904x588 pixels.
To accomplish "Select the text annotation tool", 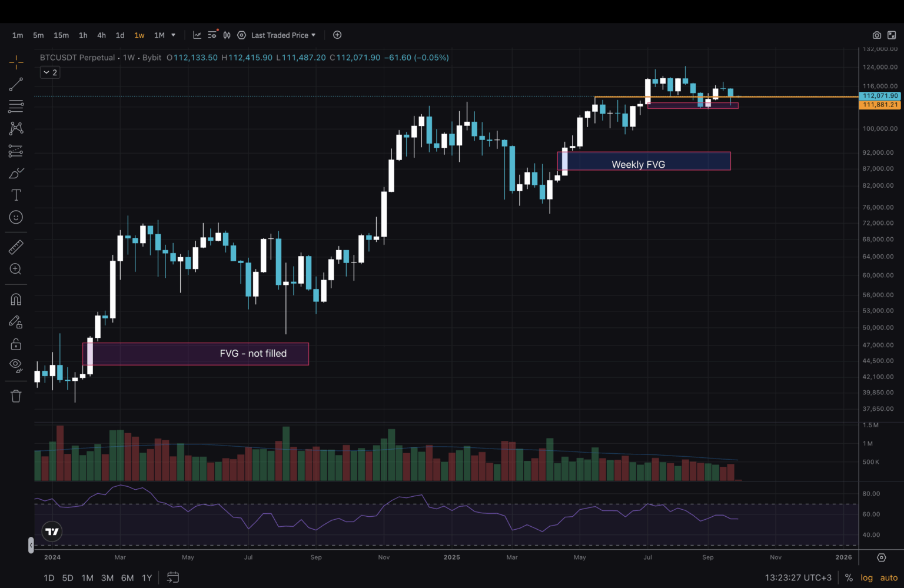I will [x=16, y=194].
